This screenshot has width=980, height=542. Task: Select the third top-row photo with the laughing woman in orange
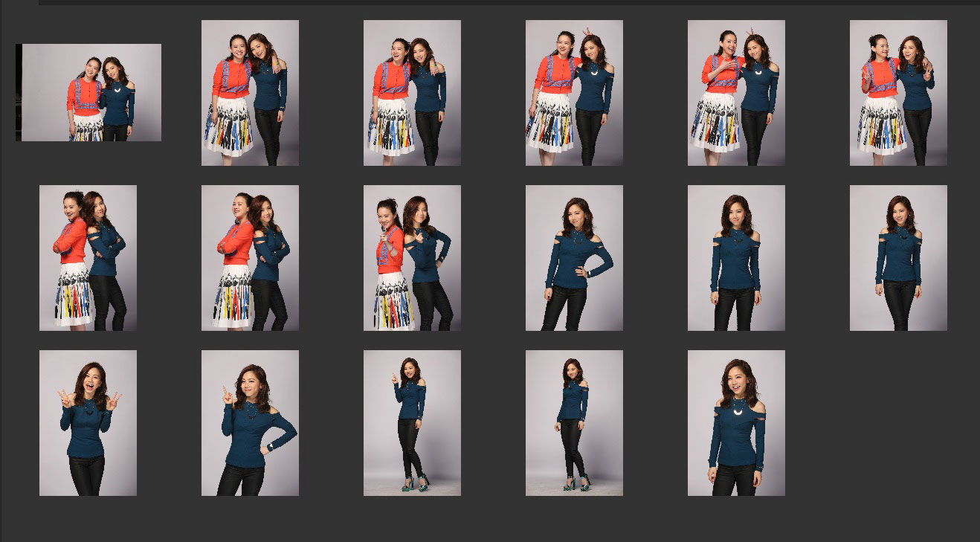[412, 92]
